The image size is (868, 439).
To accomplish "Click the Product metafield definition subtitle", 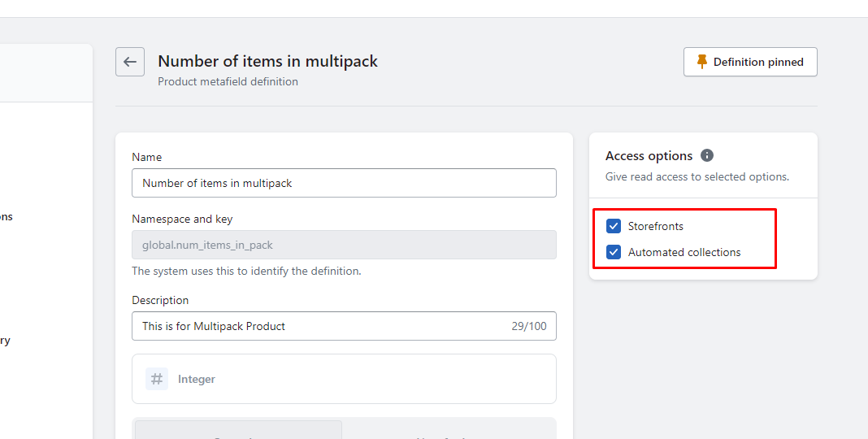I will [x=228, y=81].
